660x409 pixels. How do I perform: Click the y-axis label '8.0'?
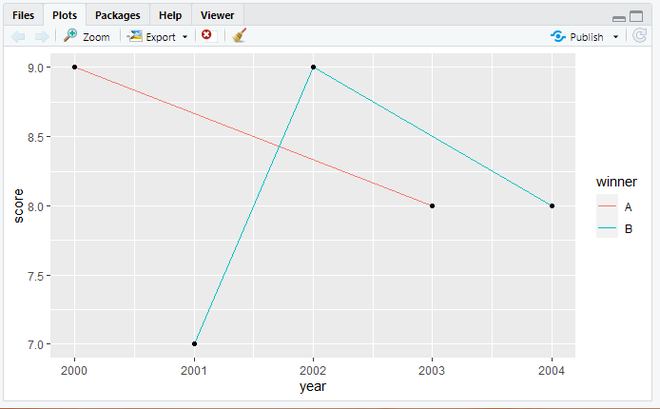pos(36,207)
